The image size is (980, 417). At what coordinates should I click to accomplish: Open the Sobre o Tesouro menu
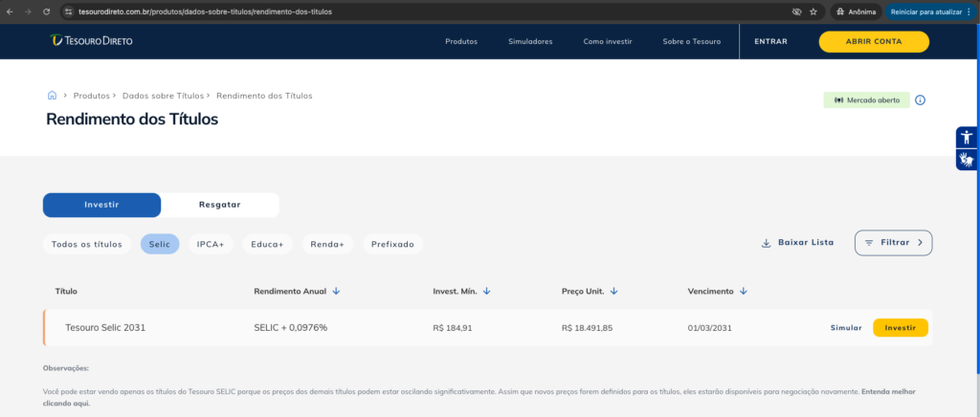pos(692,42)
